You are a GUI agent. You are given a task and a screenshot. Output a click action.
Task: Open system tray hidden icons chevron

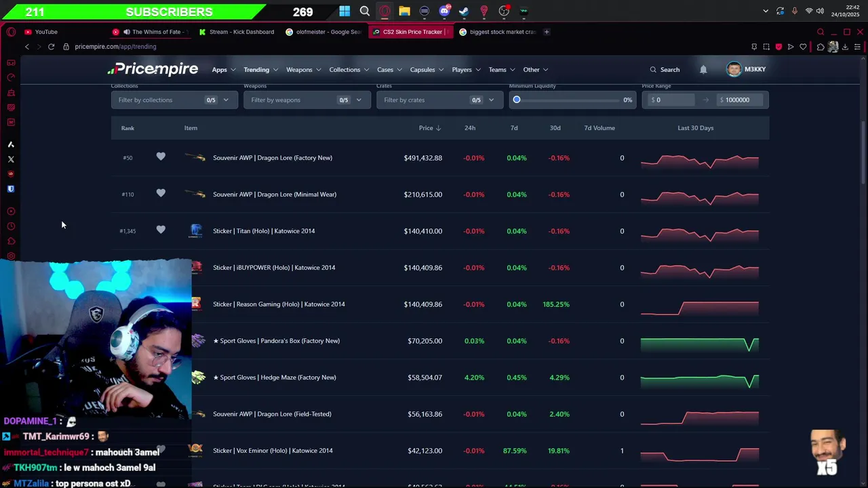(x=766, y=11)
